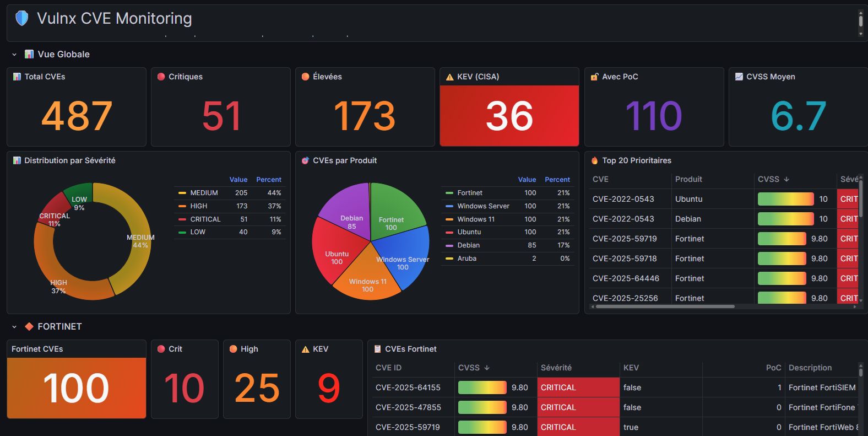Collapse the FORTINET row section
This screenshot has height=436, width=868.
[x=14, y=327]
